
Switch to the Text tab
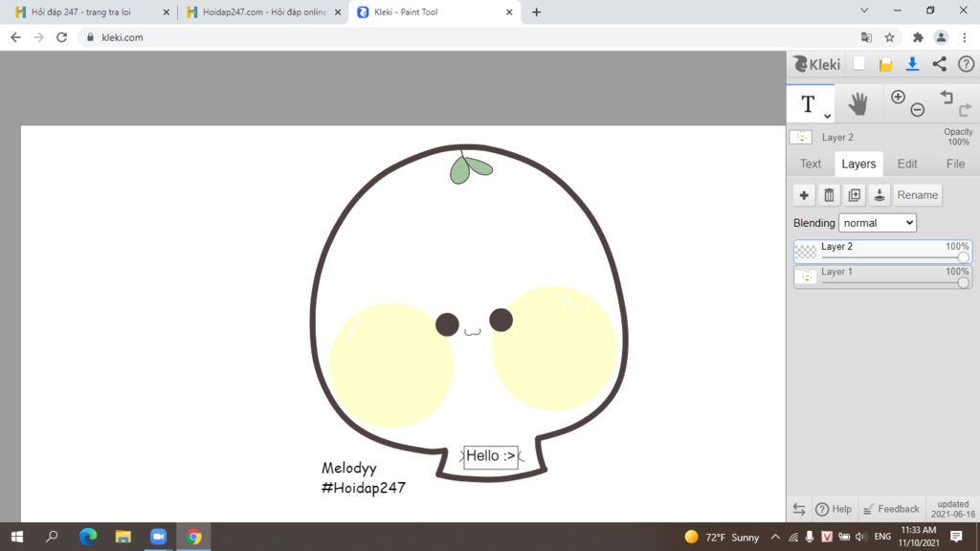point(811,164)
